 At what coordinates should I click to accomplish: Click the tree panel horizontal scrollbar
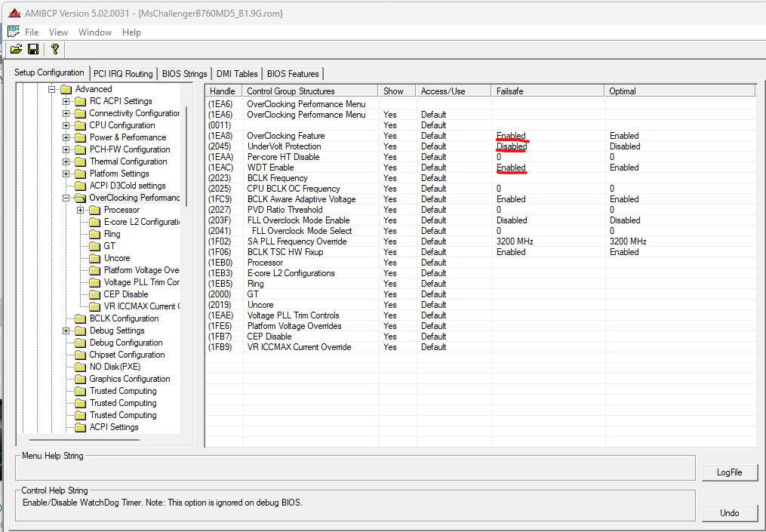(83, 439)
